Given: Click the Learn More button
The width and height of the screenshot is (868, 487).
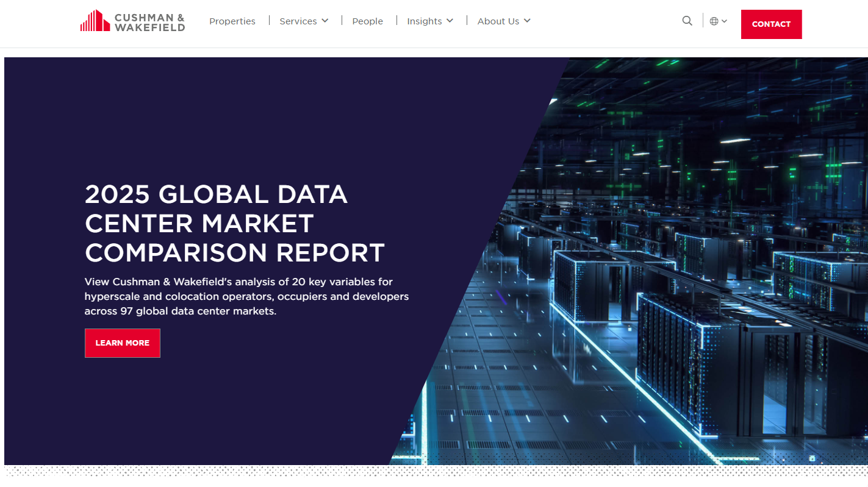Looking at the screenshot, I should tap(123, 343).
